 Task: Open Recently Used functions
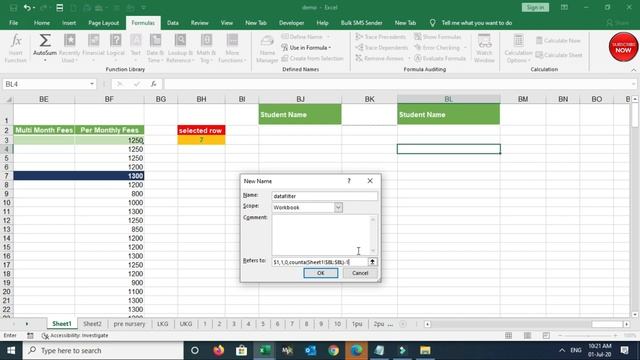69,49
